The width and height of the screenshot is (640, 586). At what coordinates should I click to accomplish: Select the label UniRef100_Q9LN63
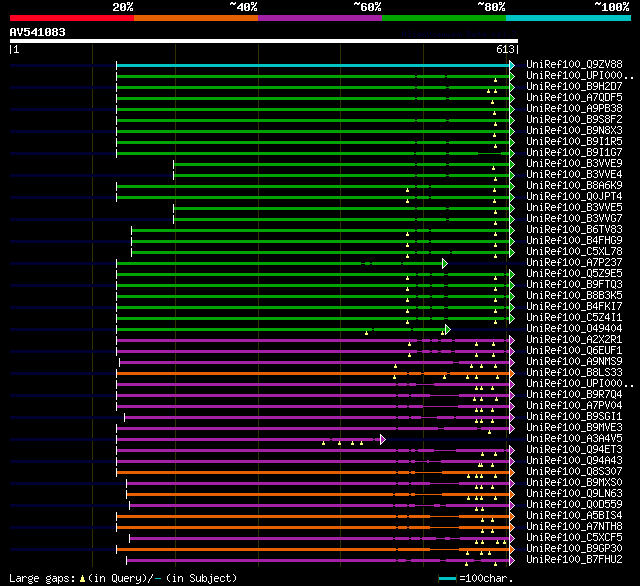[x=574, y=494]
